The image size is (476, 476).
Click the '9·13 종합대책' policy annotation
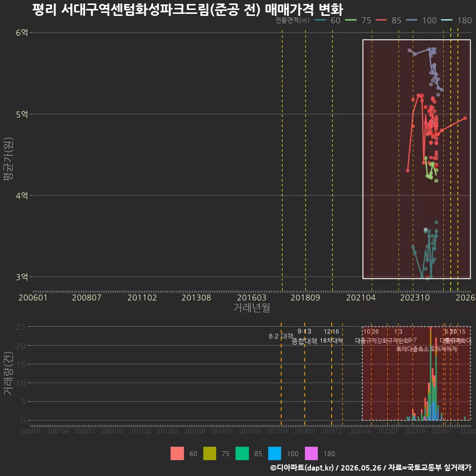(304, 336)
